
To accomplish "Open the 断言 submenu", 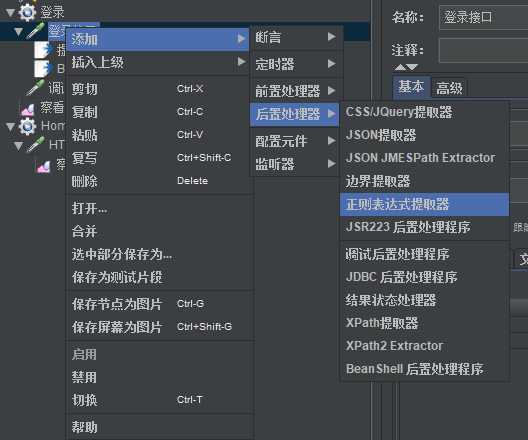I will [x=295, y=37].
